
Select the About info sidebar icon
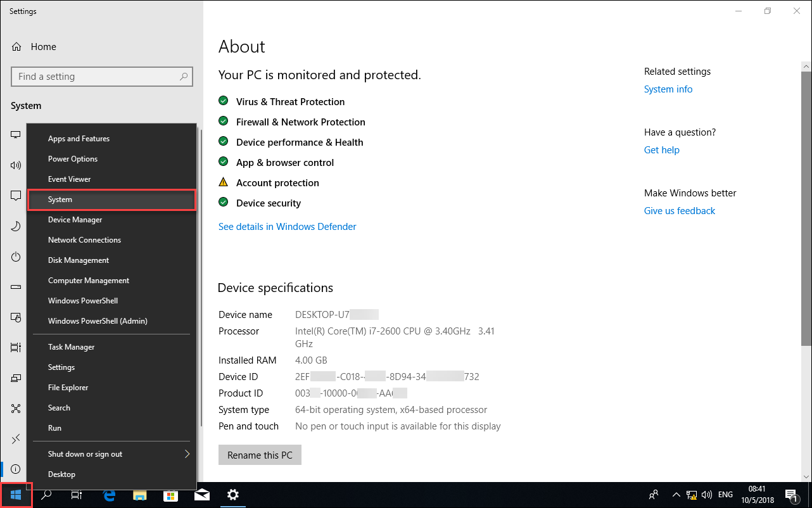click(16, 469)
